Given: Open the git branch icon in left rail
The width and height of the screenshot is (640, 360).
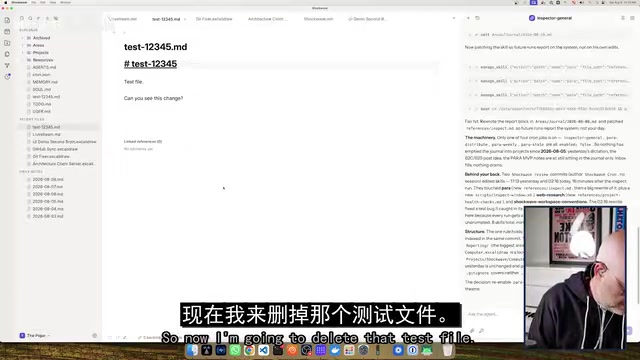Looking at the screenshot, I should pyautogui.click(x=7, y=65).
